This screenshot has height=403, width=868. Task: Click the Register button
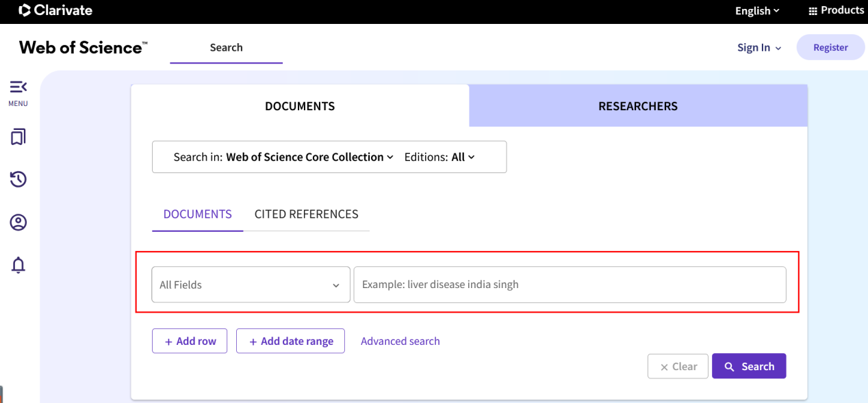[830, 47]
